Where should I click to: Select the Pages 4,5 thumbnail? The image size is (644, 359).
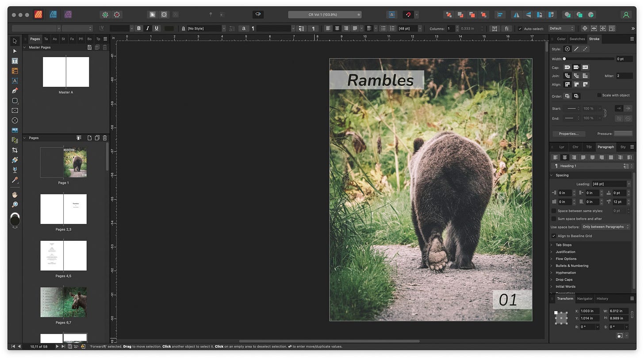[63, 255]
